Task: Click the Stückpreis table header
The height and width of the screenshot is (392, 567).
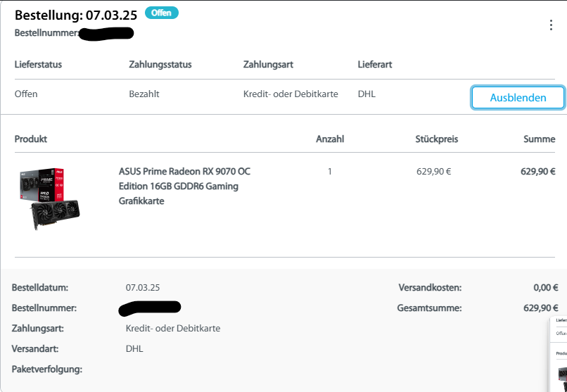Action: coord(436,139)
